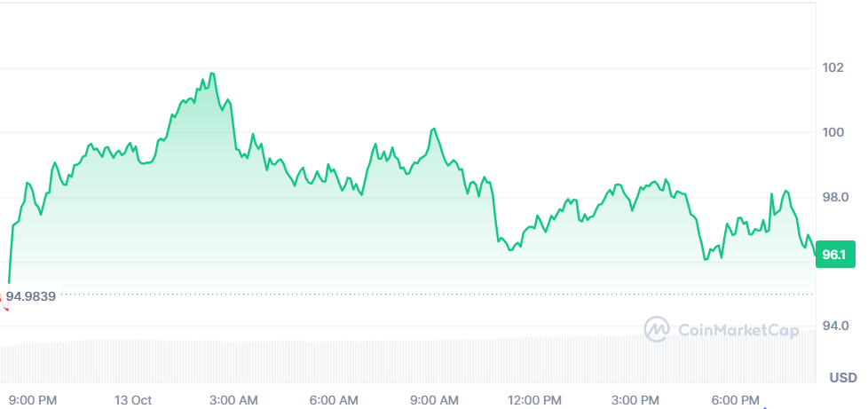The height and width of the screenshot is (409, 868).
Task: Select the 6:00 PM time axis label
Action: click(736, 400)
